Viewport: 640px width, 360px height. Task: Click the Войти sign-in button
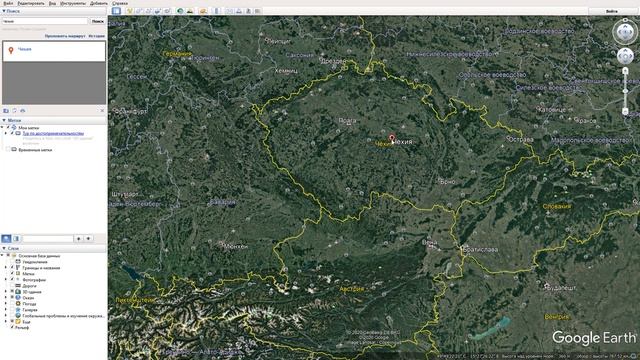[611, 11]
